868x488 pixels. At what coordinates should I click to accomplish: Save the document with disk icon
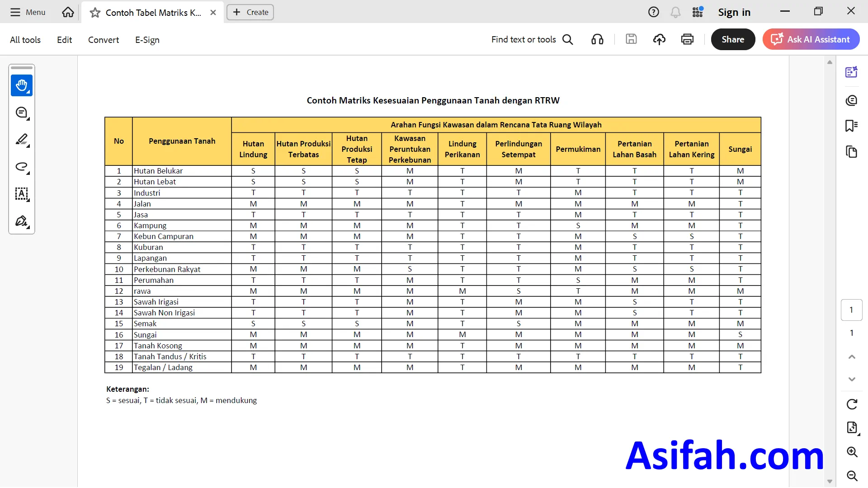[631, 39]
